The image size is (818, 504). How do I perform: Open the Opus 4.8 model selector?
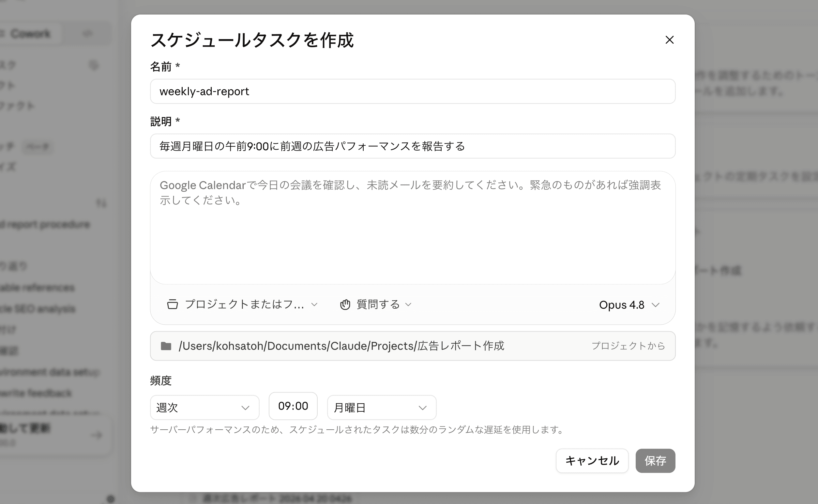coord(629,305)
